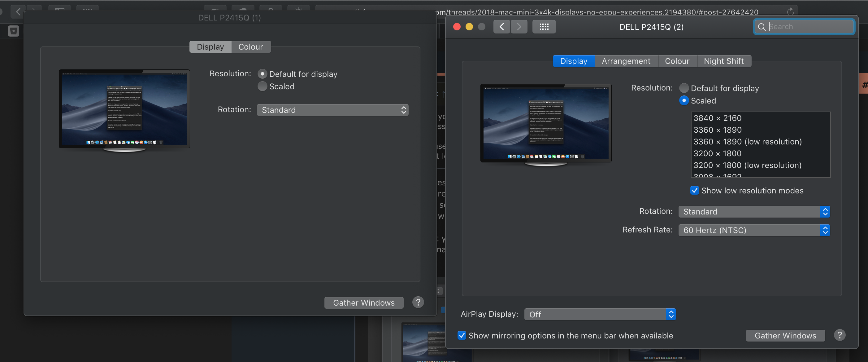Open AirPlay Display dropdown
868x362 pixels.
coord(600,315)
